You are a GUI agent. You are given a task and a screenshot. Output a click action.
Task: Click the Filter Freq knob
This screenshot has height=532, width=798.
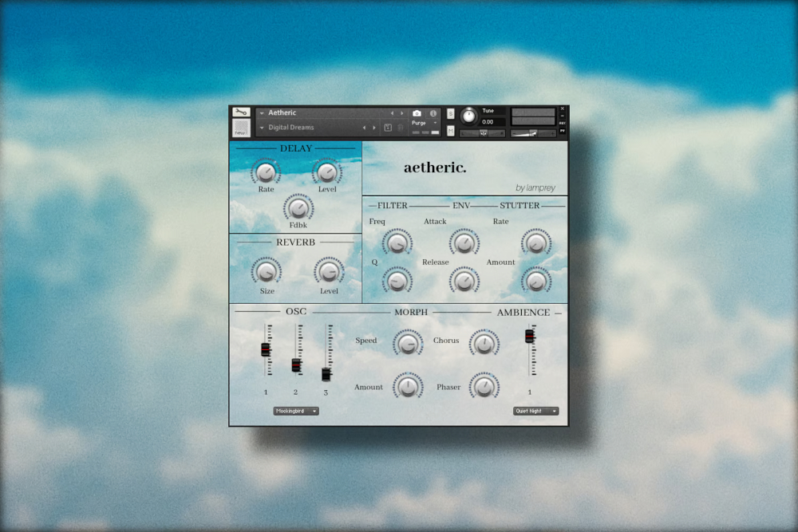[x=397, y=242]
